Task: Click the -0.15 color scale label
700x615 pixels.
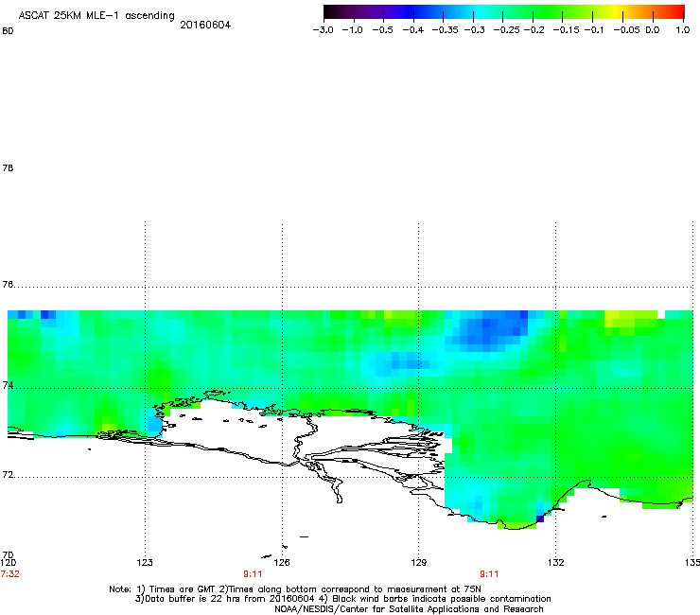Action: point(566,30)
